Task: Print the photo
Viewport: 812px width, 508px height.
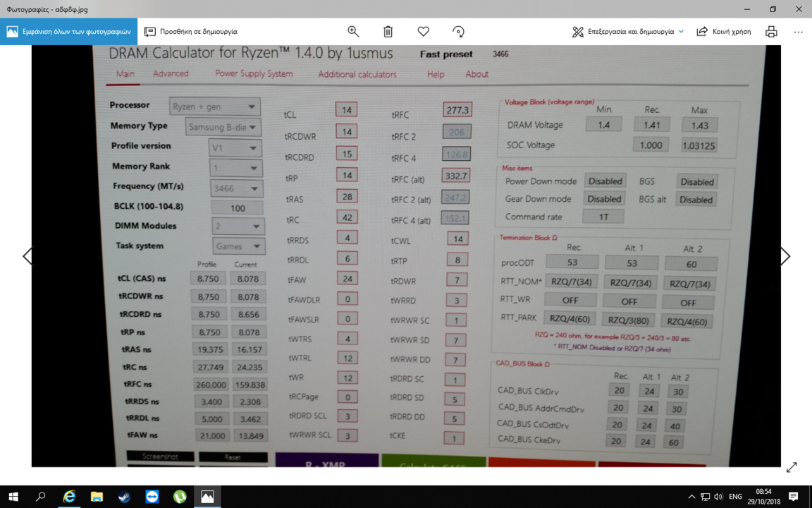Action: pos(771,32)
